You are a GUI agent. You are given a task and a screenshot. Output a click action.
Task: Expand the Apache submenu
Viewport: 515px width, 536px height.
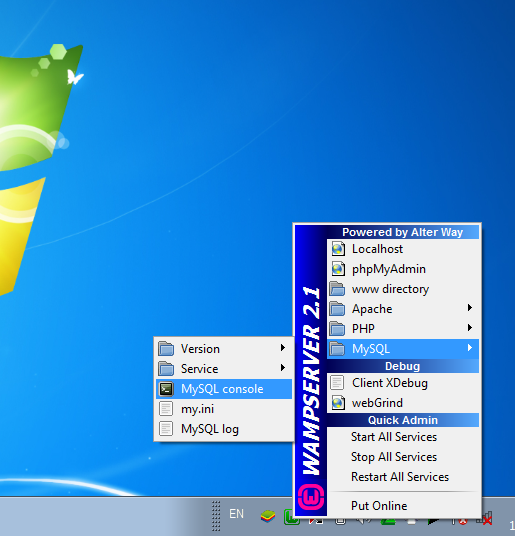(x=403, y=309)
